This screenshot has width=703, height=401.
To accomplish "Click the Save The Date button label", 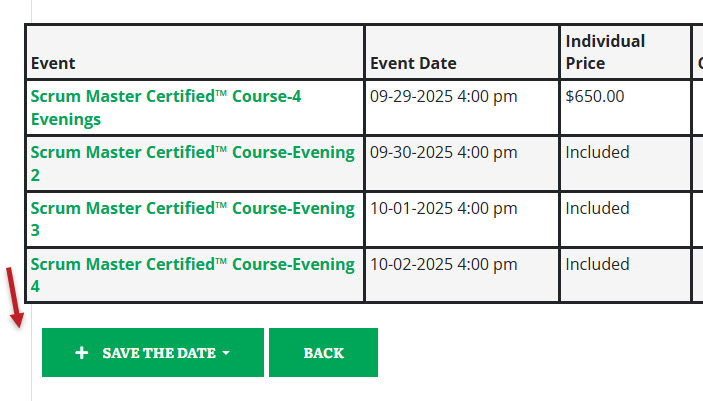I will (159, 353).
